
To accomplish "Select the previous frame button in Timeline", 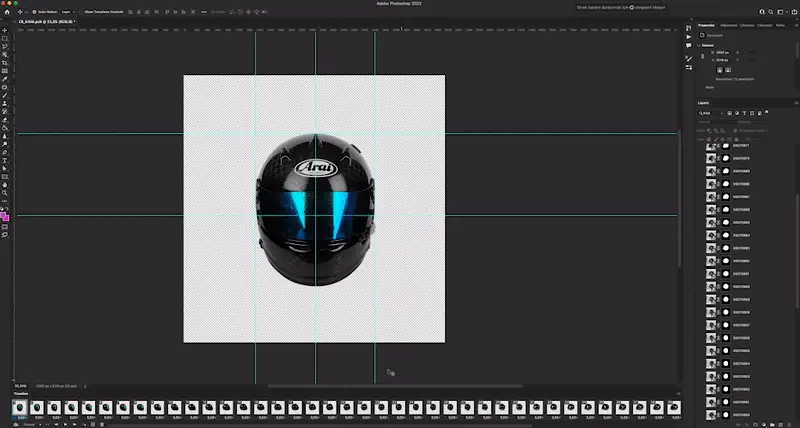I will point(56,424).
